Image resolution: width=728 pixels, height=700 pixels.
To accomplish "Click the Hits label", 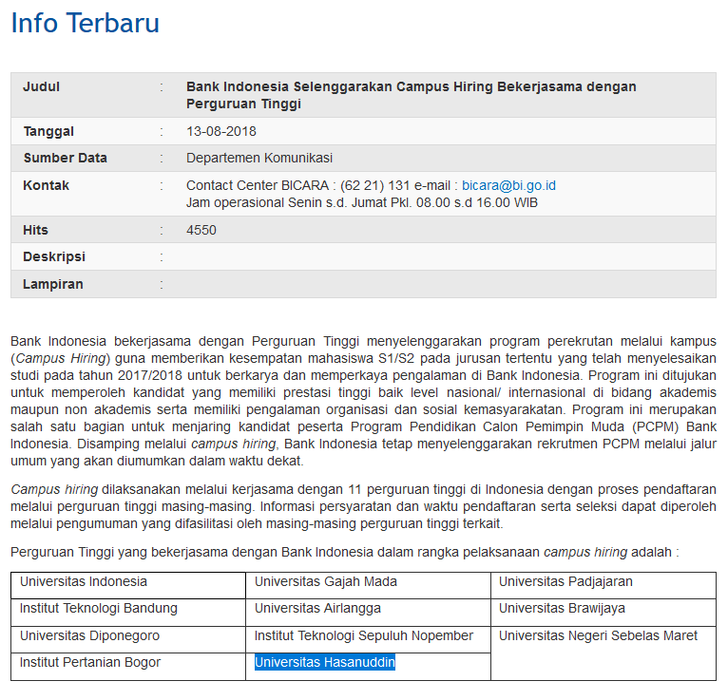I will (35, 230).
